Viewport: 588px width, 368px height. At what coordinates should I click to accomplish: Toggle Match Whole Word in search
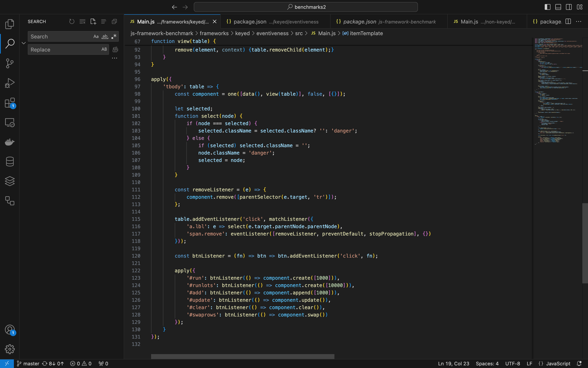[105, 37]
